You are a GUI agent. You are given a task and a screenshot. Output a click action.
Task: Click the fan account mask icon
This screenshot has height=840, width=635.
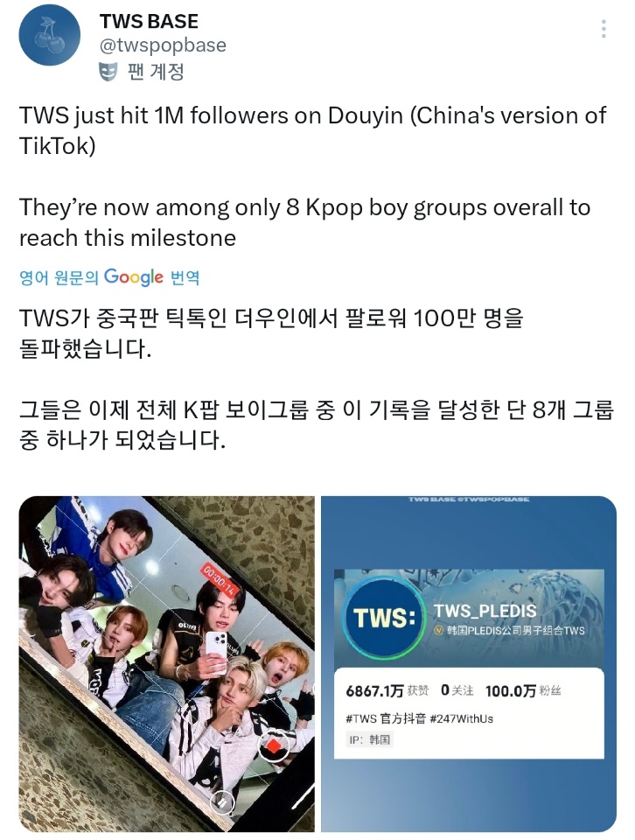click(x=108, y=71)
